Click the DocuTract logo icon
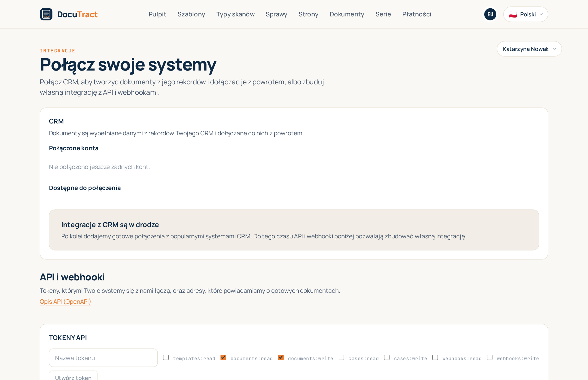Screen dimensions: 588x380 (x=46, y=14)
